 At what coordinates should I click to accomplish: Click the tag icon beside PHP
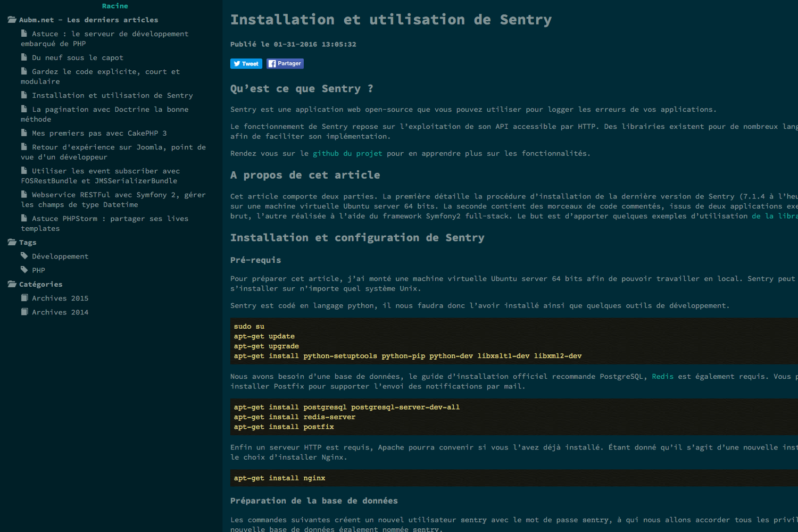pos(24,270)
